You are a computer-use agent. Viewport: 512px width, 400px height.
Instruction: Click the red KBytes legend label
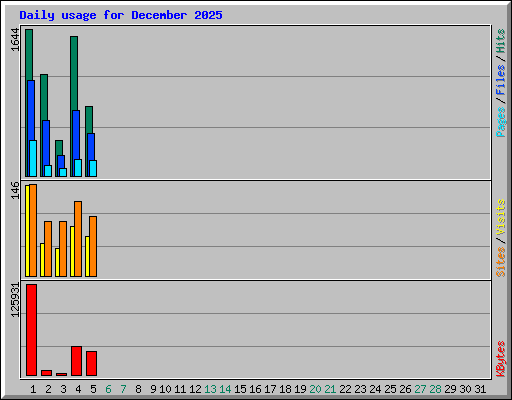(500, 359)
